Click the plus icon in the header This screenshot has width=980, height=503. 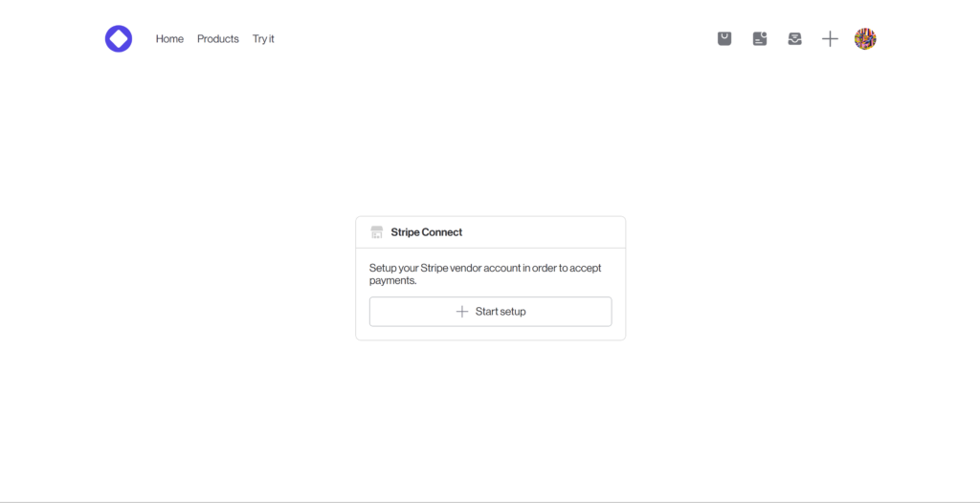coord(830,39)
